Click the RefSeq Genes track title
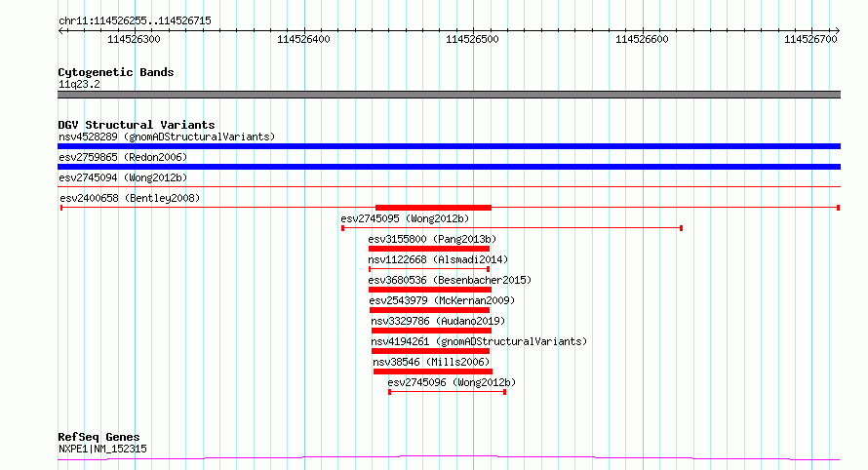868x470 pixels. click(x=99, y=438)
